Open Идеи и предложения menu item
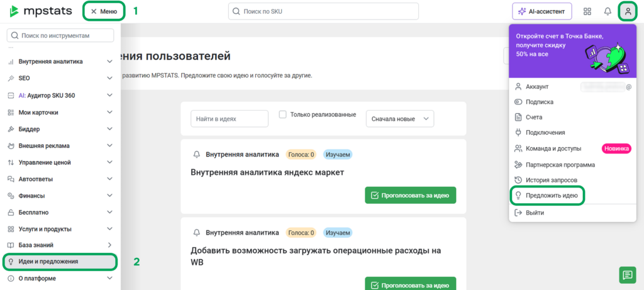 coord(60,262)
